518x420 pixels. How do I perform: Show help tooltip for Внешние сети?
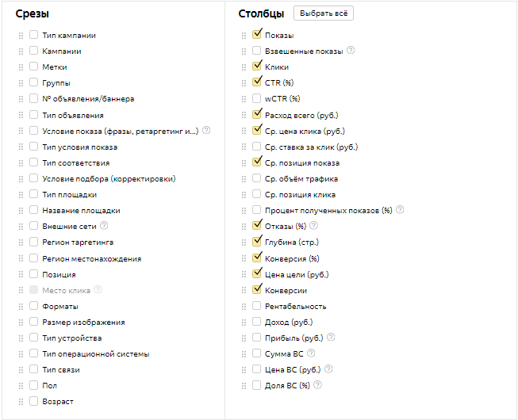pyautogui.click(x=104, y=226)
